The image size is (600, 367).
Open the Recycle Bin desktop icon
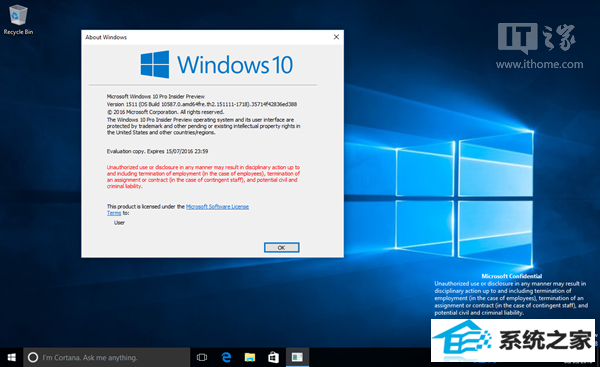[18, 20]
